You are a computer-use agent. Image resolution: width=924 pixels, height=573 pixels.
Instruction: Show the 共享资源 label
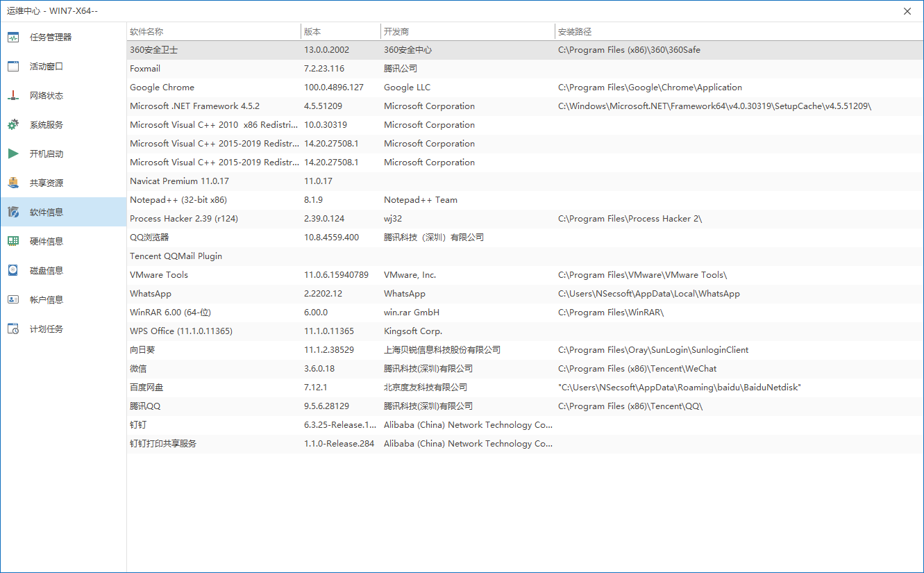tap(46, 183)
